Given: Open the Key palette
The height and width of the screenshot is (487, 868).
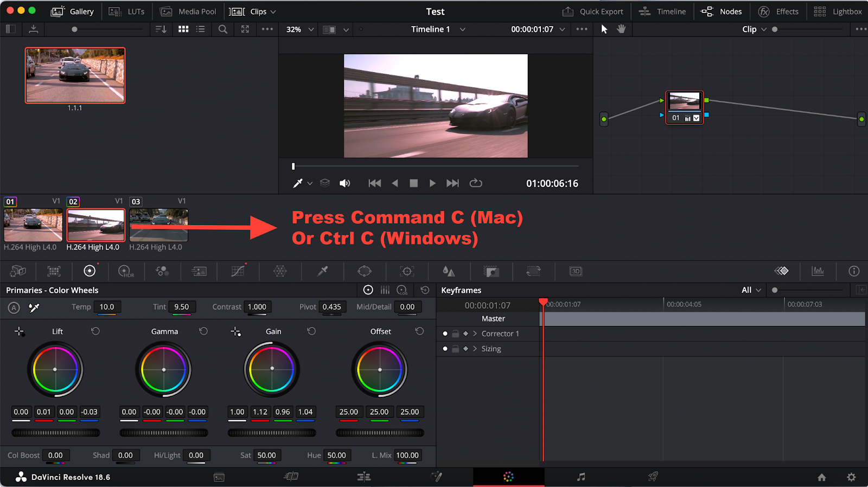Looking at the screenshot, I should point(491,271).
